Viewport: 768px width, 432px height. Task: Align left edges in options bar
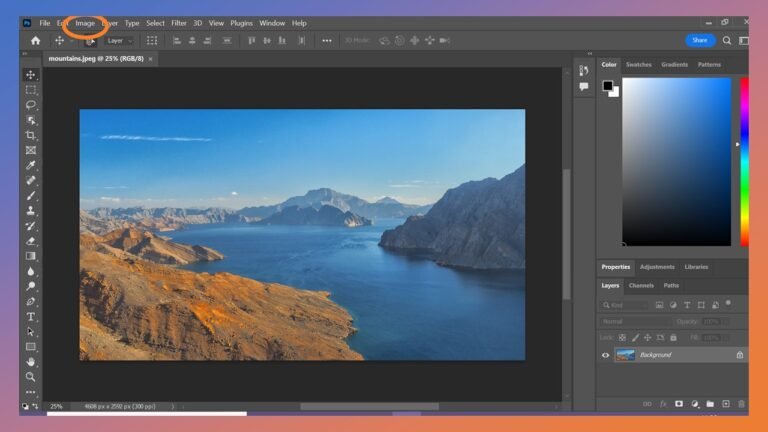point(177,41)
